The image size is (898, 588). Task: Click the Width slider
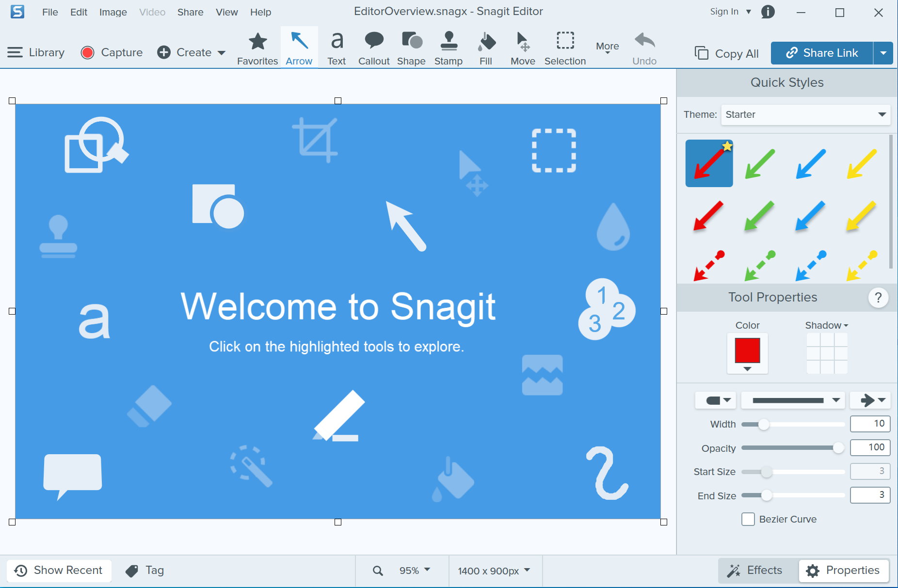click(x=793, y=424)
